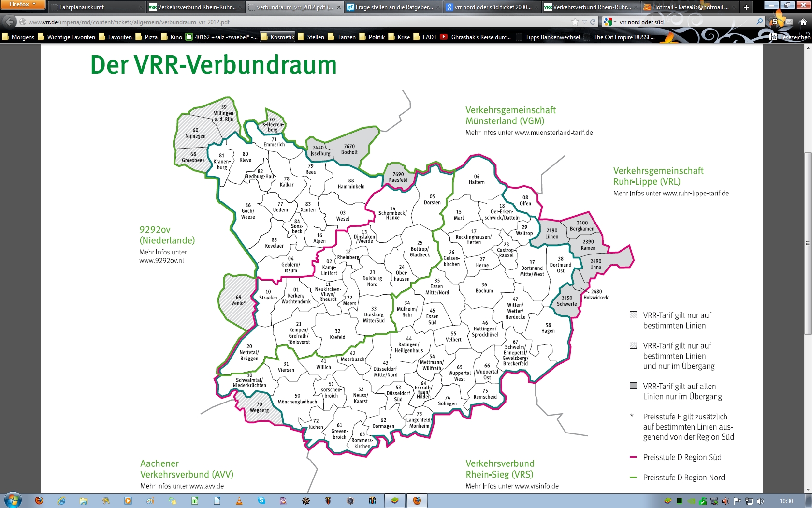Open Skype from the taskbar
This screenshot has width=812, height=508.
(x=261, y=501)
